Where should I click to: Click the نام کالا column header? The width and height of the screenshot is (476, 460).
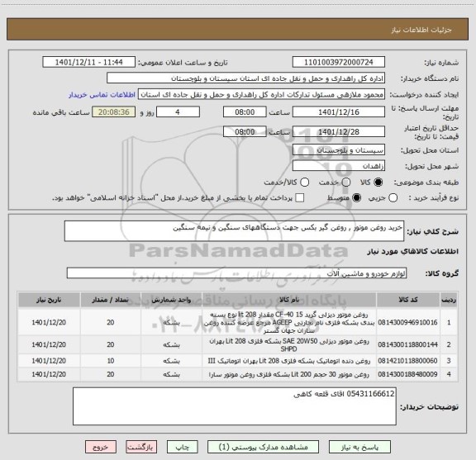click(288, 300)
